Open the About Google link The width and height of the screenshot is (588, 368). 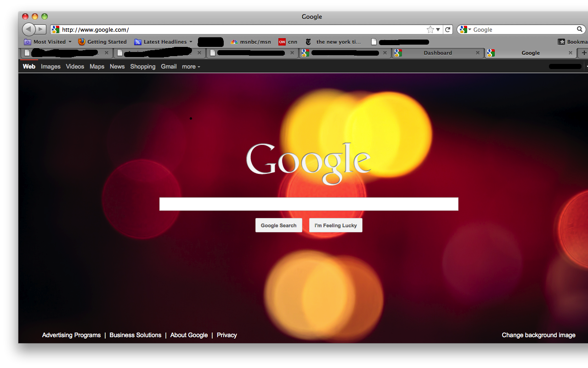click(x=189, y=335)
